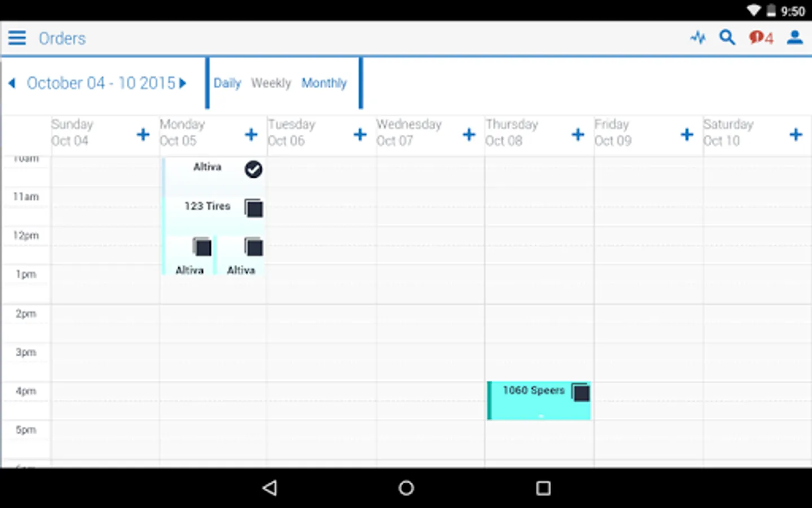Open the activity pulse icon
812x508 pixels.
point(698,38)
